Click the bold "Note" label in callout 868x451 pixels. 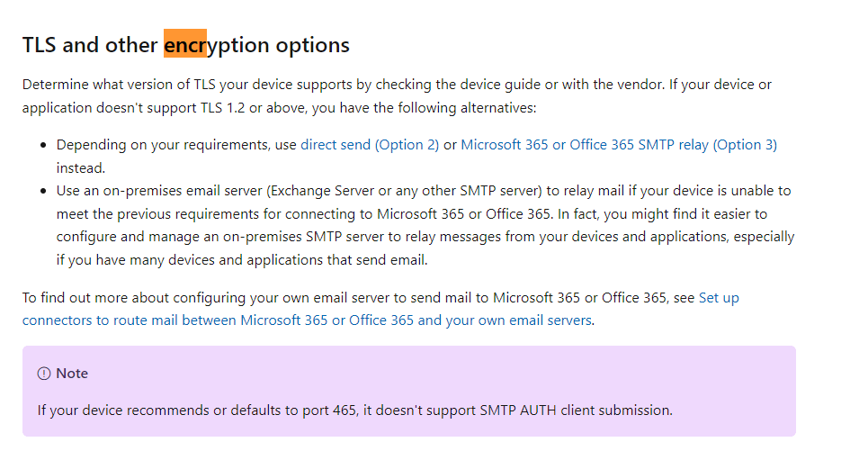click(72, 374)
